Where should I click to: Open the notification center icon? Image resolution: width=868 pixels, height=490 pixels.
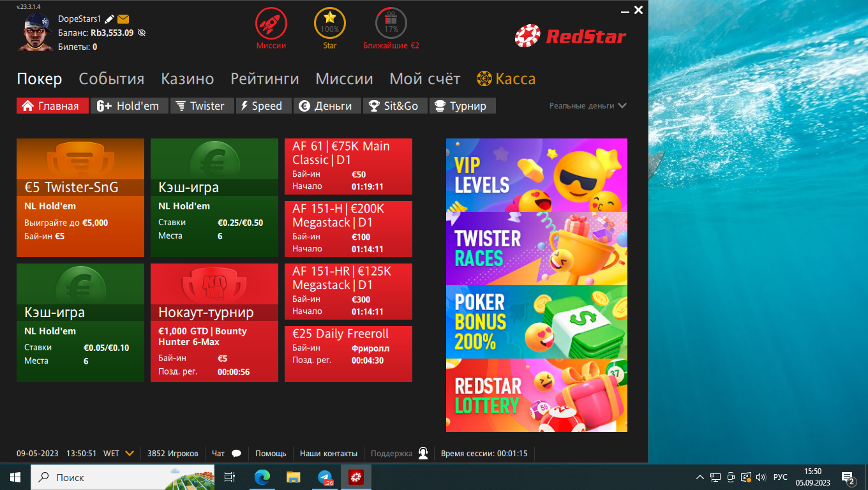[x=848, y=477]
